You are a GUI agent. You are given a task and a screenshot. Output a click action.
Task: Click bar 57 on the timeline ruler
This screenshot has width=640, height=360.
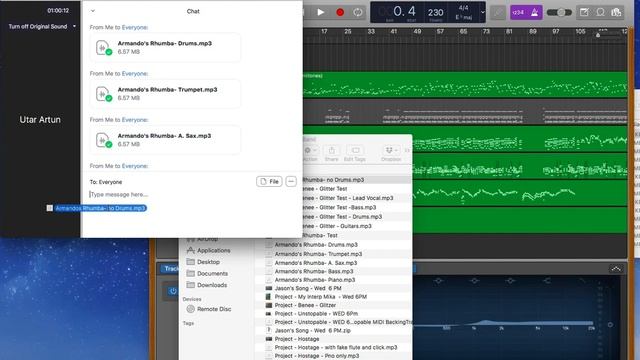click(440, 31)
